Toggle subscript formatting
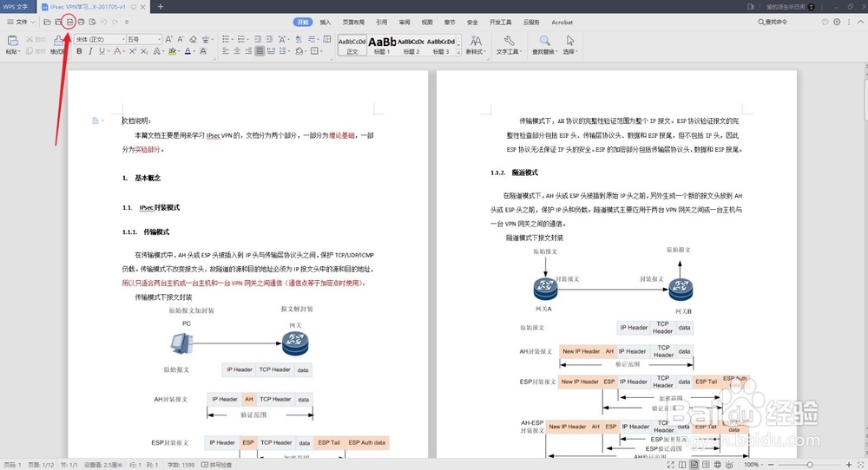Screen dimensions: 868x470 pyautogui.click(x=144, y=51)
